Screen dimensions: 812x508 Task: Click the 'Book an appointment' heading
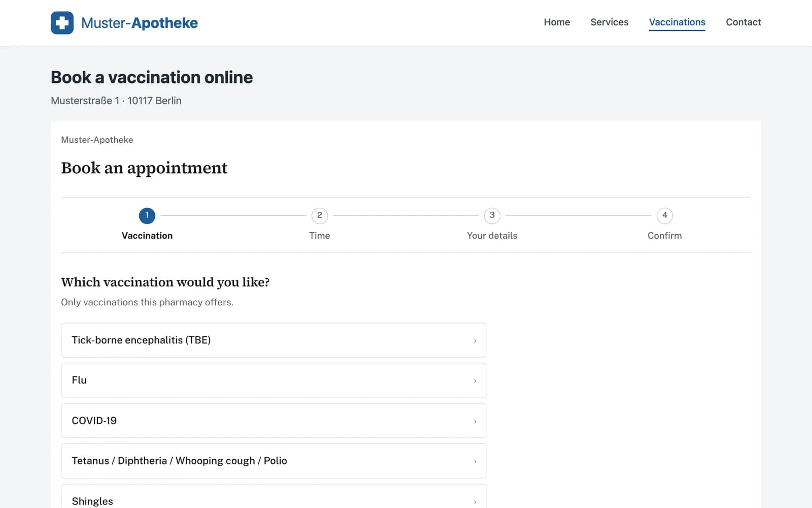click(144, 168)
